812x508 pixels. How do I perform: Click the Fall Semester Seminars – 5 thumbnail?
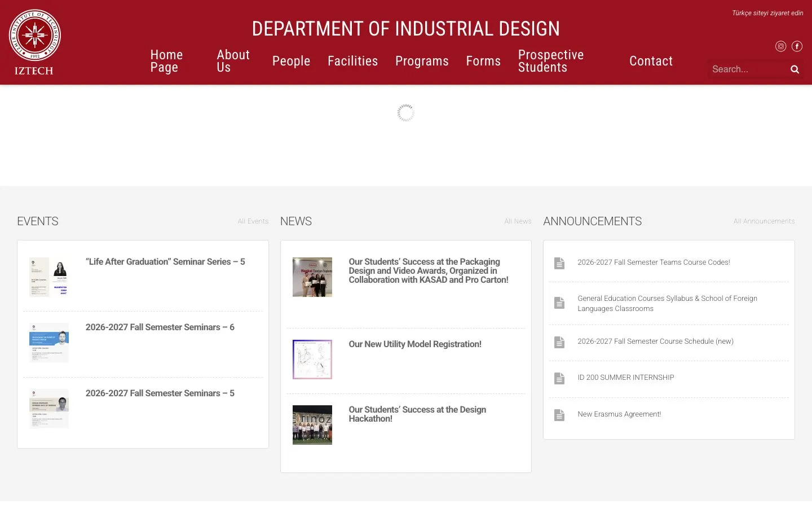click(49, 409)
